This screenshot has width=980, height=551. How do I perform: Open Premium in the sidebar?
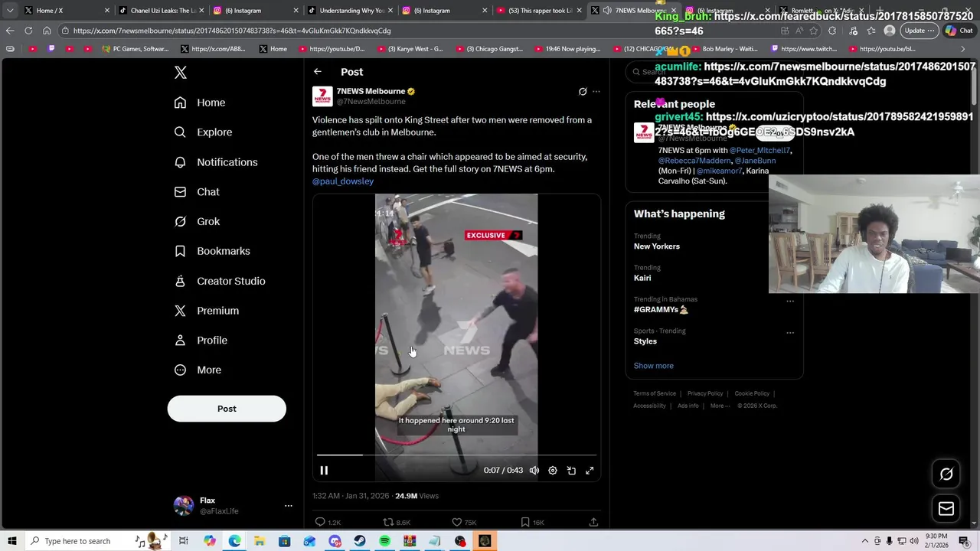pos(207,311)
